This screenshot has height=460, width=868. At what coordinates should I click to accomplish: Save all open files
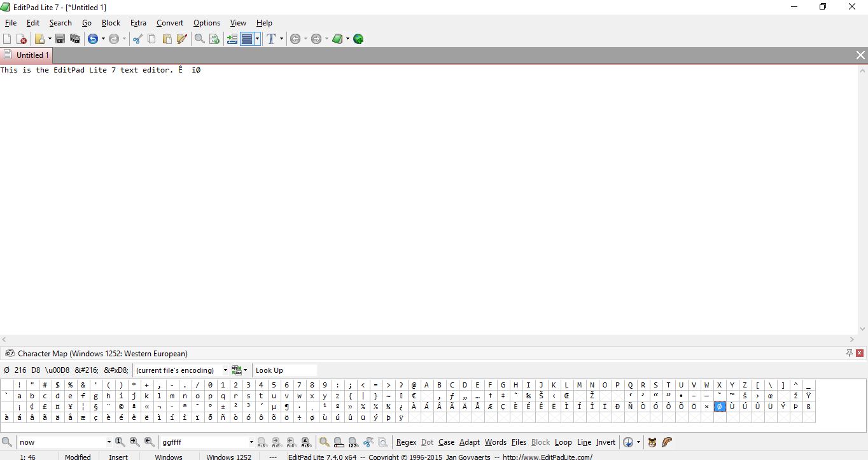pyautogui.click(x=75, y=39)
